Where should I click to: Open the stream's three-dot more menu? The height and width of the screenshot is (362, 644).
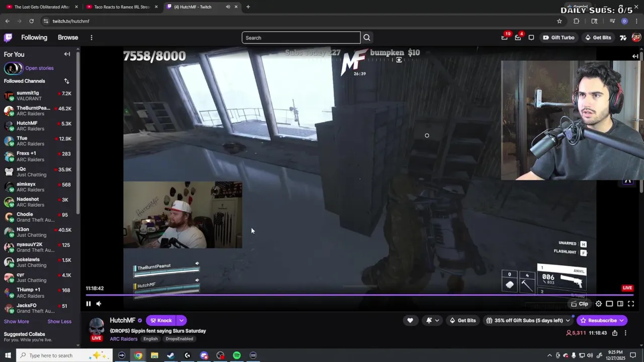pos(625,333)
